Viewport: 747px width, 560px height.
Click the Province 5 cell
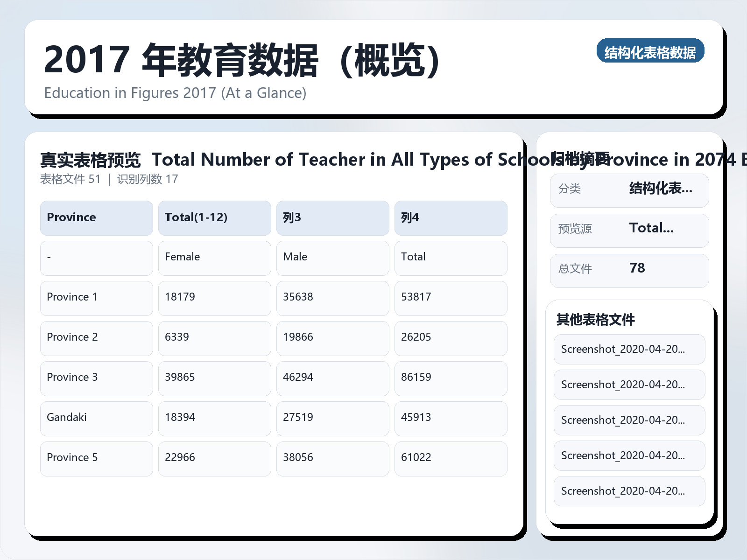point(96,458)
